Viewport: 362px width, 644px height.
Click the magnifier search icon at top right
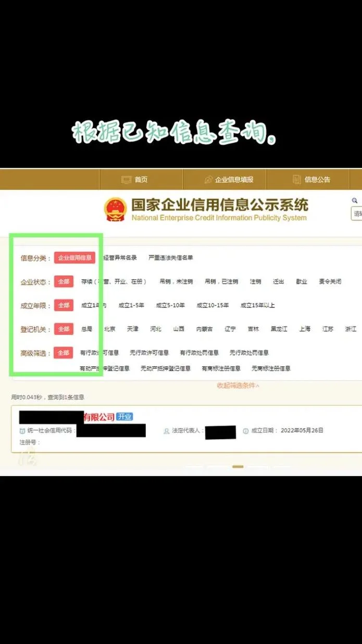click(355, 200)
